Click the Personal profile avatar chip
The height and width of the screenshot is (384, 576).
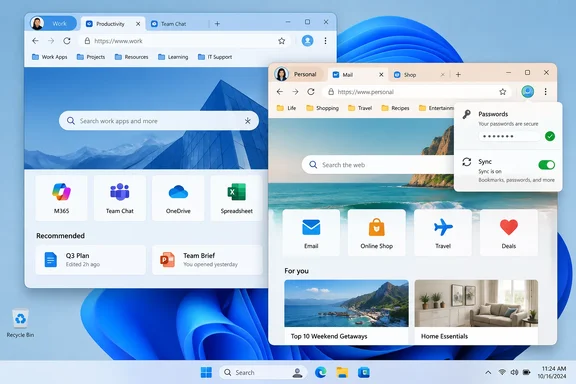tap(298, 74)
